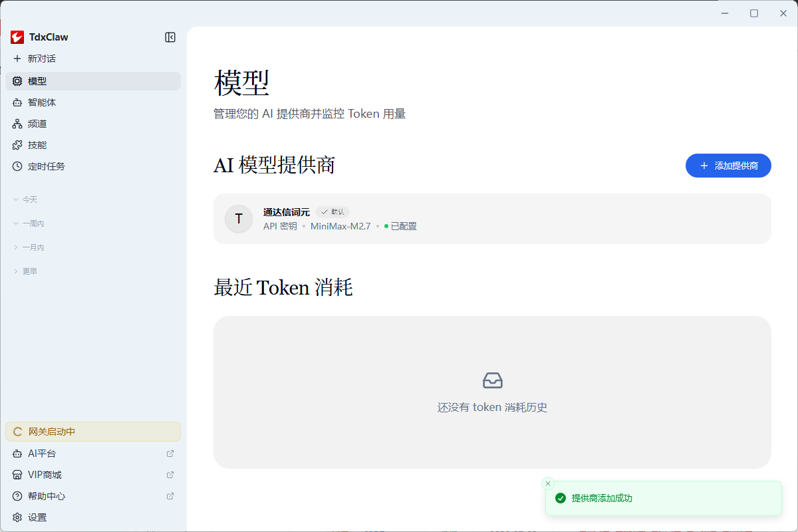Click the MiniMax-M2.7 model label
This screenshot has height=532, width=798.
[x=340, y=226]
